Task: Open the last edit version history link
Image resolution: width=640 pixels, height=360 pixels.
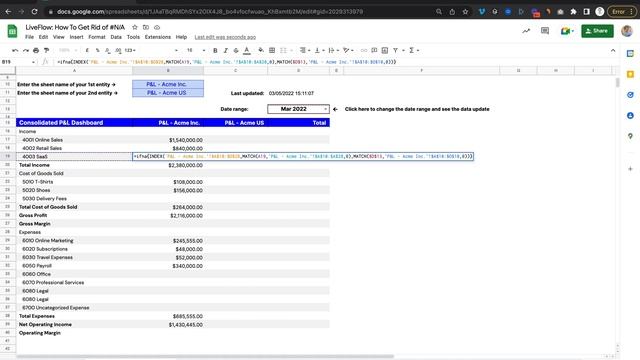Action: click(225, 37)
